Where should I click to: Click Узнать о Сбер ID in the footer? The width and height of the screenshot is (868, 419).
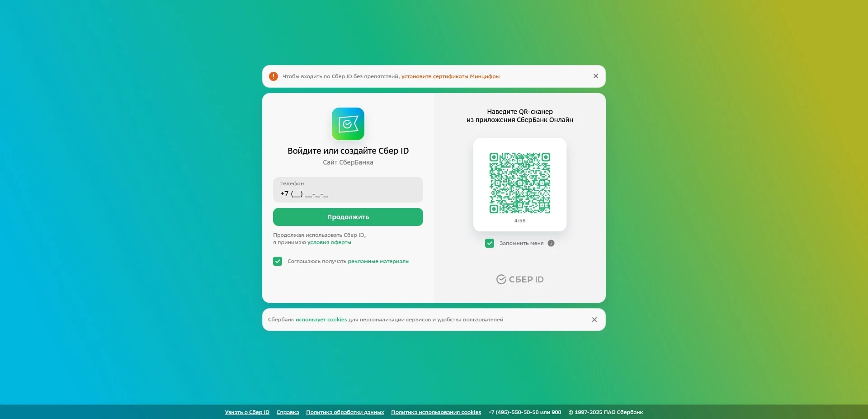tap(246, 412)
